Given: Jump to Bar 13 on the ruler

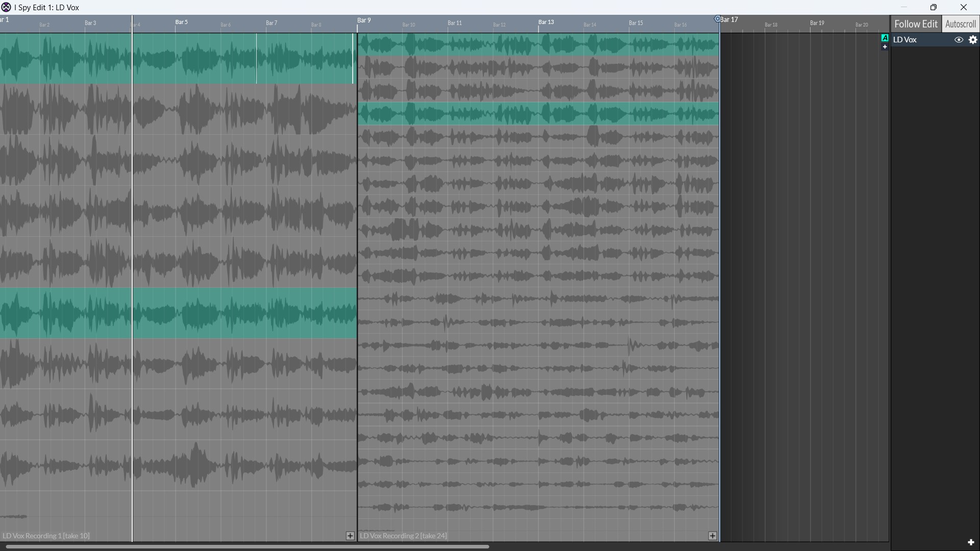Looking at the screenshot, I should click(546, 22).
